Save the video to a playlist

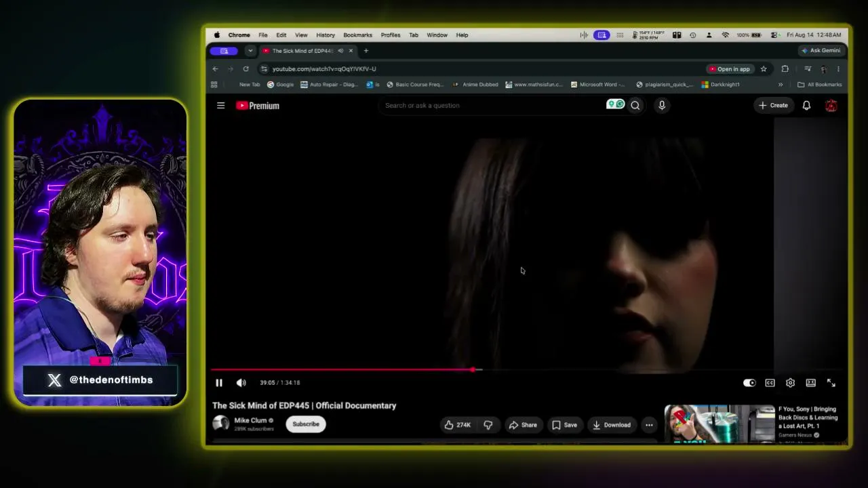tap(564, 425)
